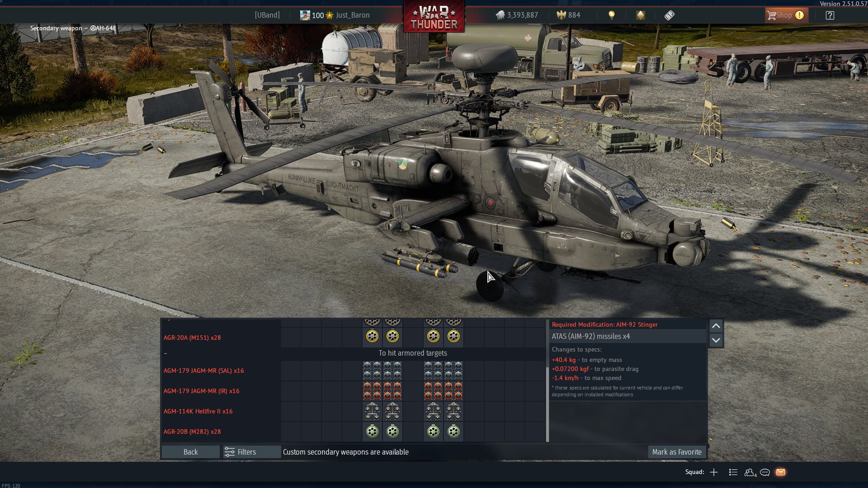Image resolution: width=868 pixels, height=488 pixels.
Task: Open Just_Baron player profile
Action: [352, 15]
